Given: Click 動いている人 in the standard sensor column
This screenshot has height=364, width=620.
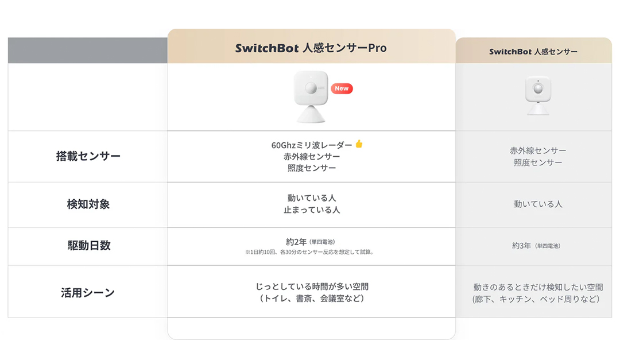Looking at the screenshot, I should coord(538,204).
